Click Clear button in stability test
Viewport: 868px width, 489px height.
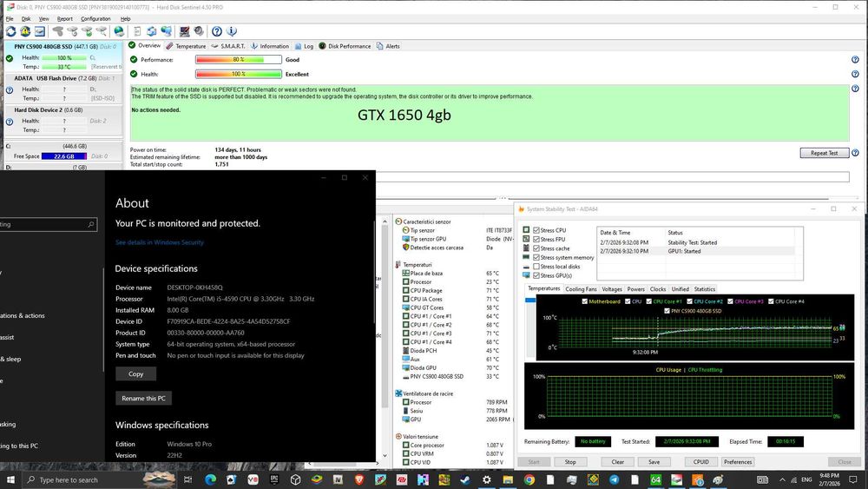(618, 462)
